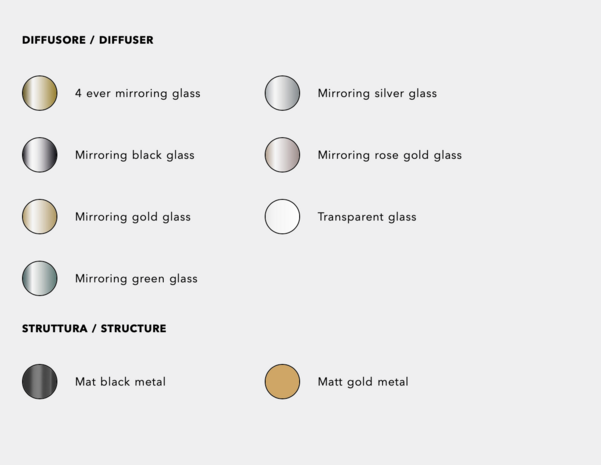Viewport: 601px width, 465px height.
Task: Click the "Mirroring silver glass" text label
Action: pos(377,94)
